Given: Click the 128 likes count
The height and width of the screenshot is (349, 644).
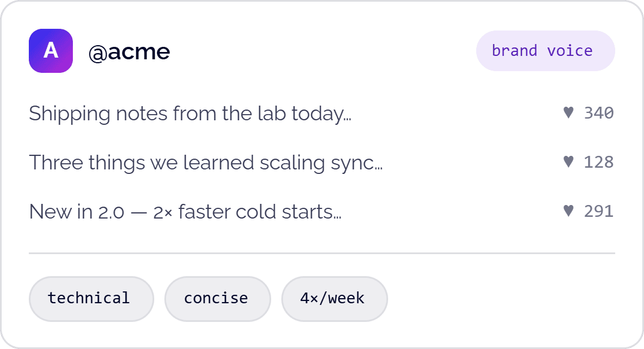Looking at the screenshot, I should coord(599,162).
